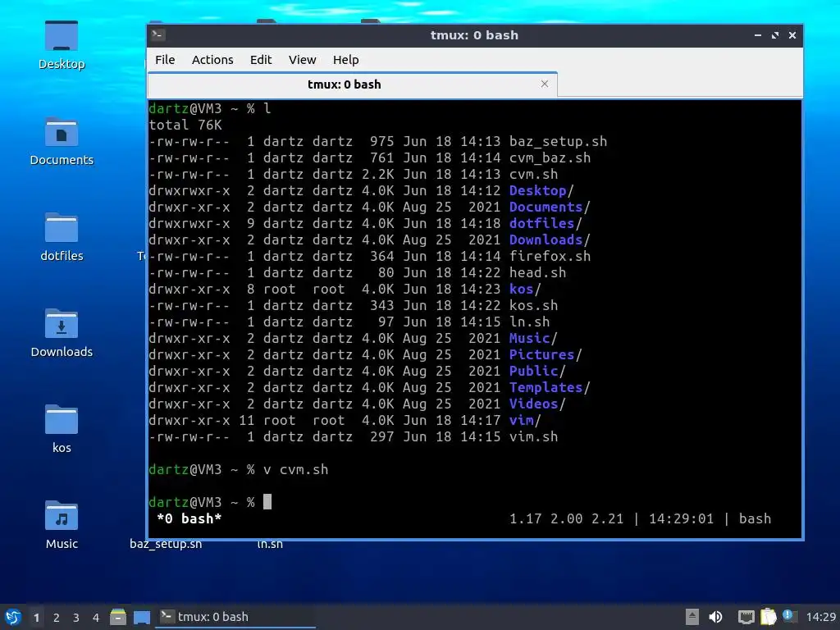Click the update notification tray icon

[x=789, y=616]
